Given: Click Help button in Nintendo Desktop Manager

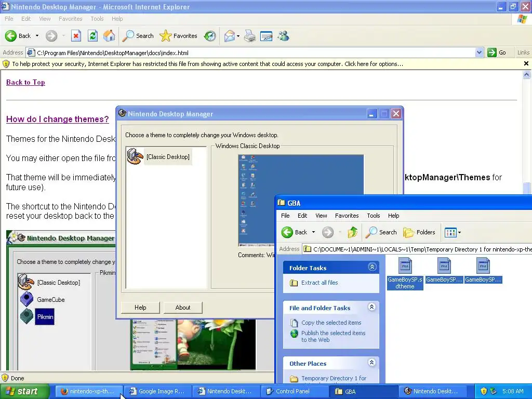Looking at the screenshot, I should click(x=140, y=308).
